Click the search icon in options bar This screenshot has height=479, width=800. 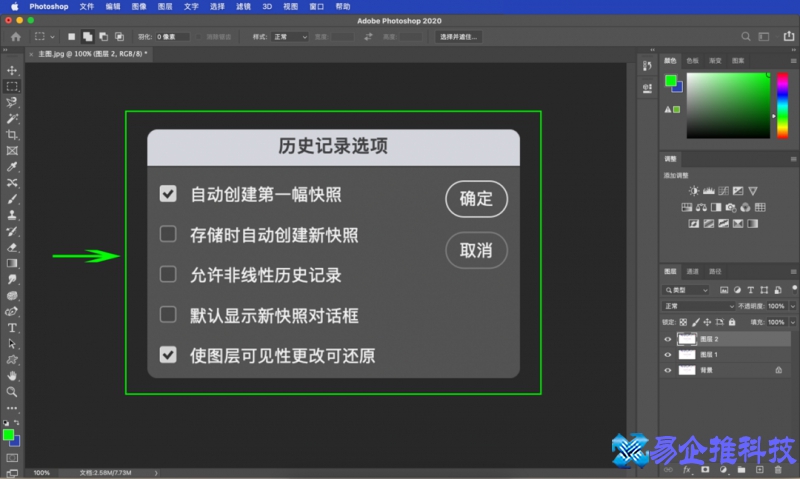tap(745, 37)
